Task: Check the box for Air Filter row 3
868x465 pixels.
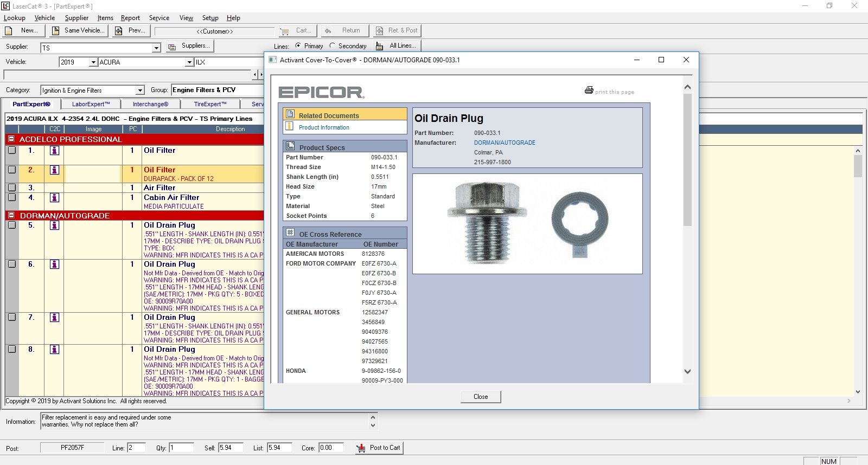Action: tap(12, 188)
